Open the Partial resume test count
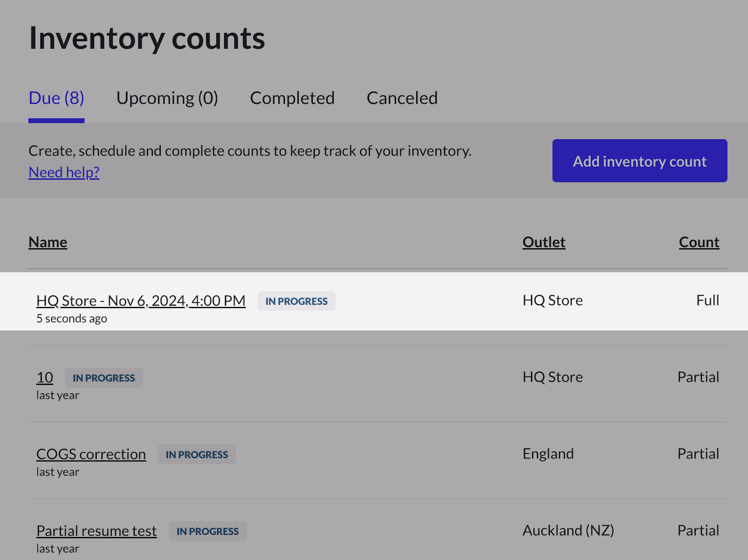 tap(96, 531)
